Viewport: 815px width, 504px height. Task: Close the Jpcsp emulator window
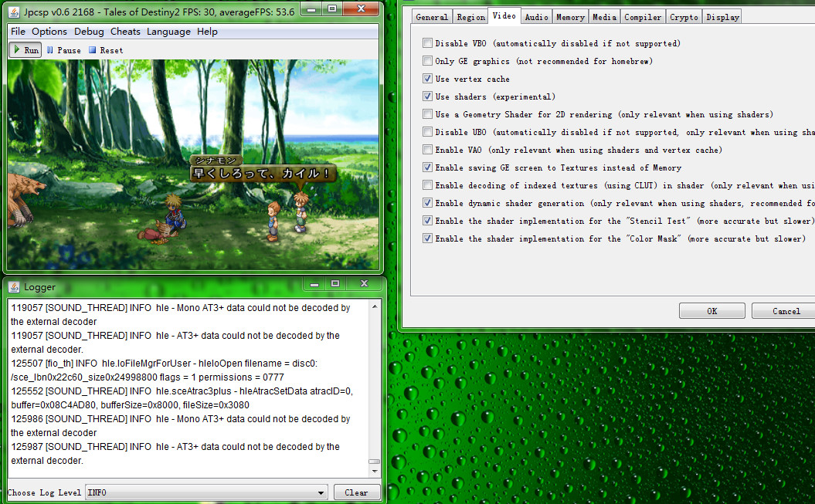pyautogui.click(x=362, y=8)
